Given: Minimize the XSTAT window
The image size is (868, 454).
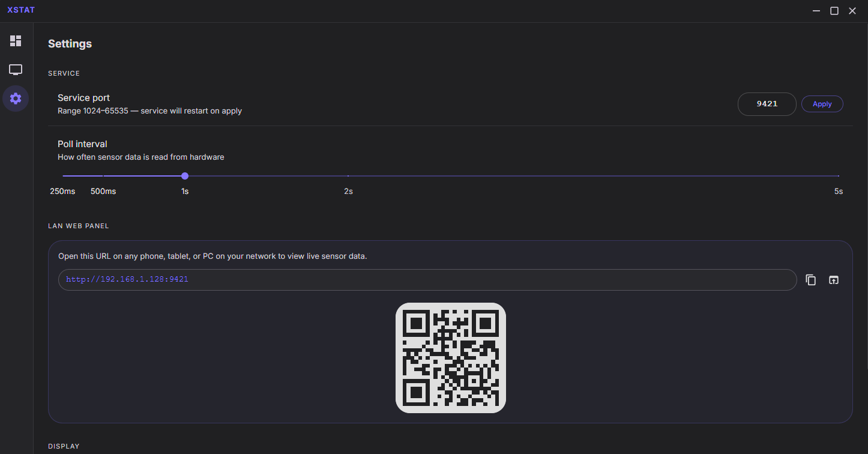Looking at the screenshot, I should [816, 10].
